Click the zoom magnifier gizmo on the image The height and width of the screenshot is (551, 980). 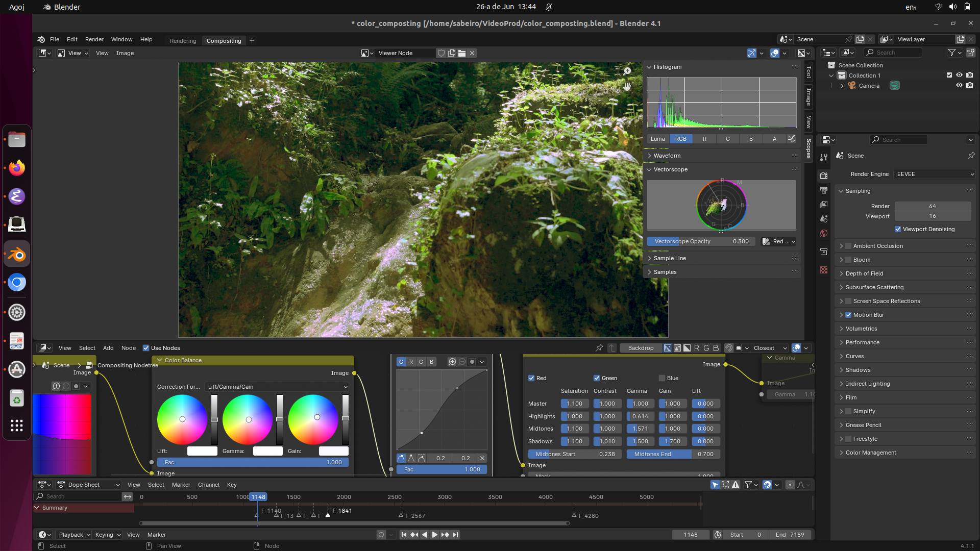pyautogui.click(x=627, y=71)
